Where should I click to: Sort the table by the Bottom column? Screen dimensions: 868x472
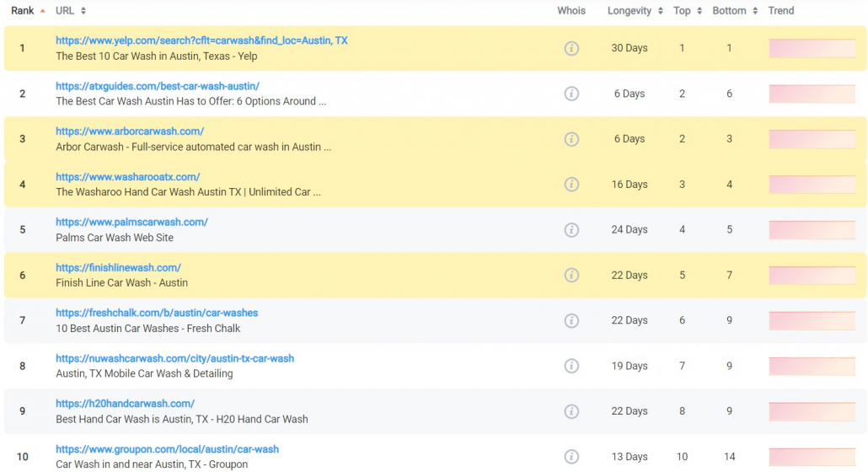[735, 10]
